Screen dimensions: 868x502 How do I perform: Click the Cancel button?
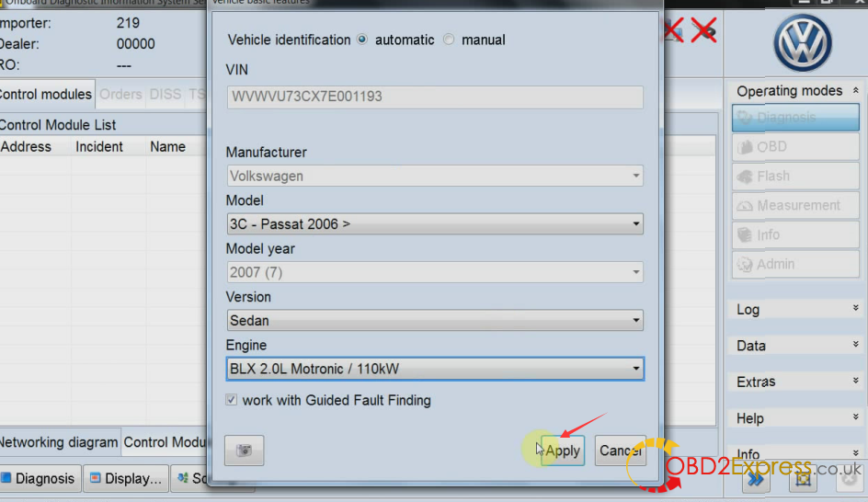coord(621,451)
